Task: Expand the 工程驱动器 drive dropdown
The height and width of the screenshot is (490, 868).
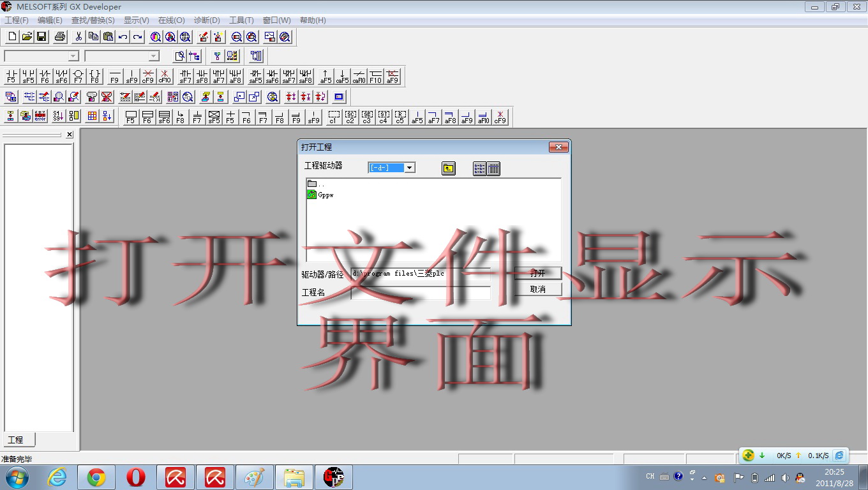Action: coord(410,168)
